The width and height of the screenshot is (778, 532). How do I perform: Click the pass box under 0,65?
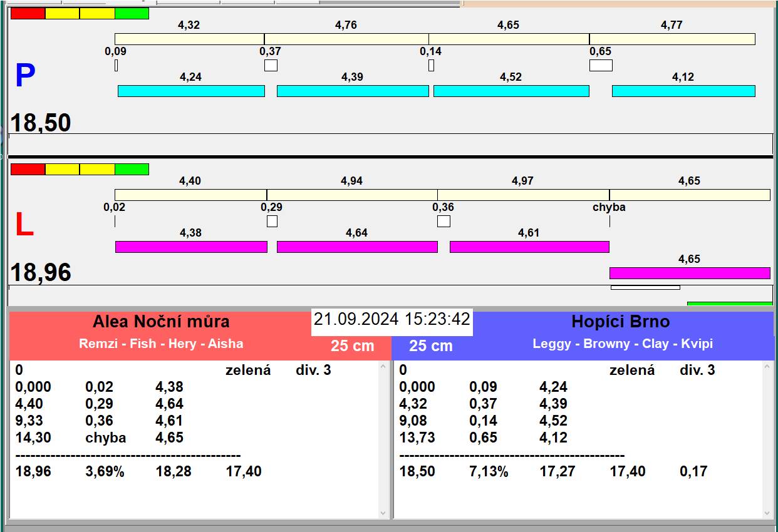(x=601, y=65)
